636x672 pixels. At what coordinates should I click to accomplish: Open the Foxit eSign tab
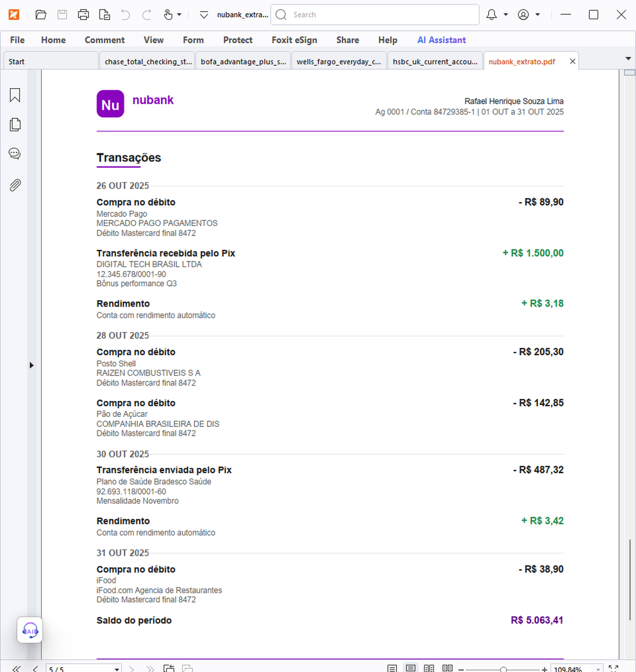click(294, 40)
